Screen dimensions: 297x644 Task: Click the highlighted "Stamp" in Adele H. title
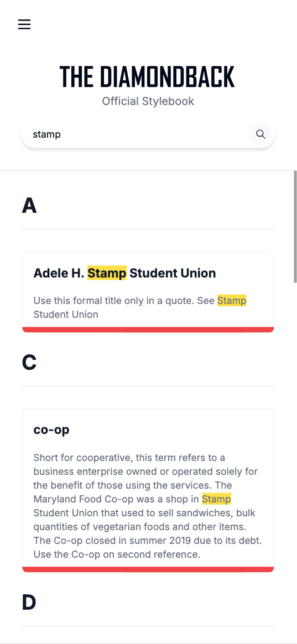click(x=107, y=273)
